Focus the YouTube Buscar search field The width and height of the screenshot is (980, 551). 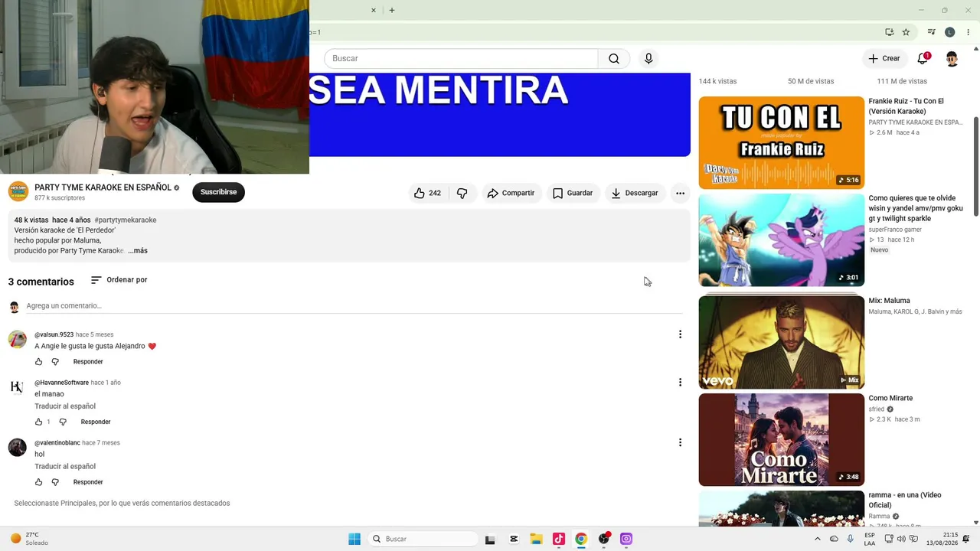(461, 59)
